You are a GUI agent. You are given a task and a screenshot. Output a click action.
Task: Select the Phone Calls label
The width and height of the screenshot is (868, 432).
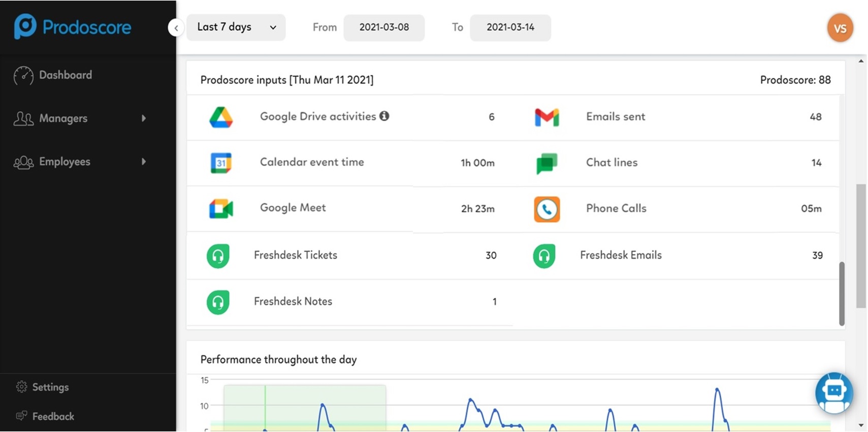click(616, 208)
